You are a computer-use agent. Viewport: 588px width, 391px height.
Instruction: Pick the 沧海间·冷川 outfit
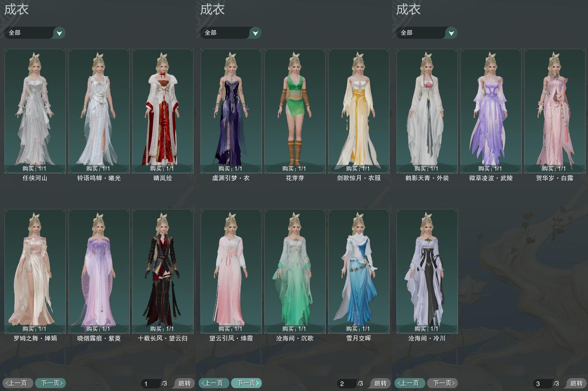(427, 271)
